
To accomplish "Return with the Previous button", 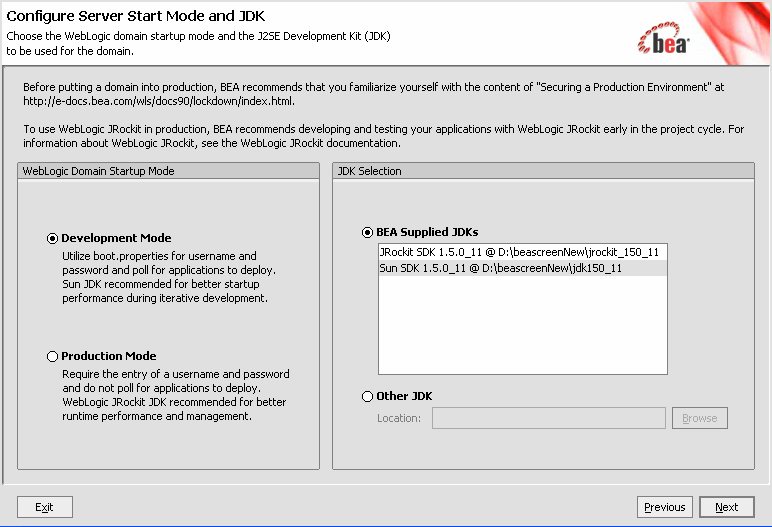I will pyautogui.click(x=665, y=507).
